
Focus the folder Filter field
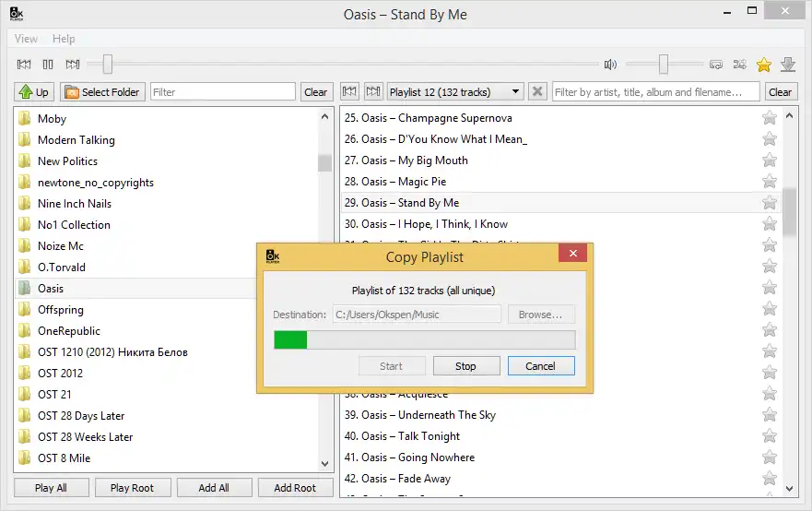click(223, 92)
